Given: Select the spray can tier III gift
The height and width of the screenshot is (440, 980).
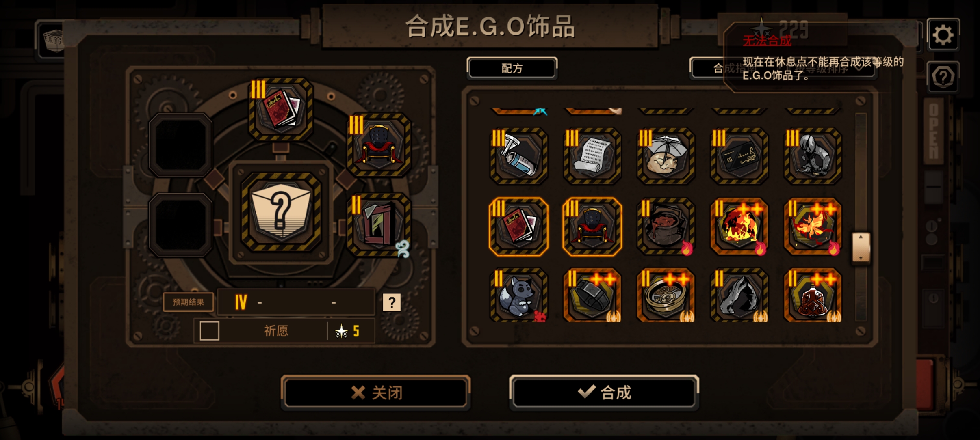Looking at the screenshot, I should (x=518, y=156).
